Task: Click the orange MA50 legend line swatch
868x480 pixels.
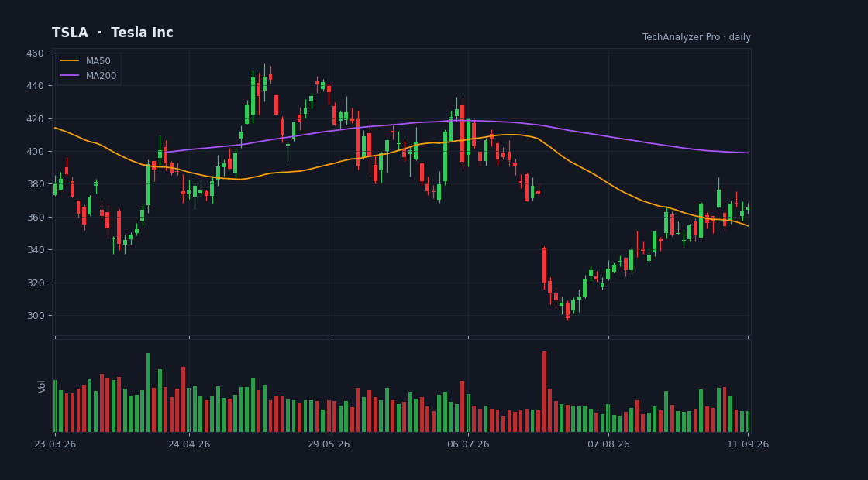Action: point(69,61)
